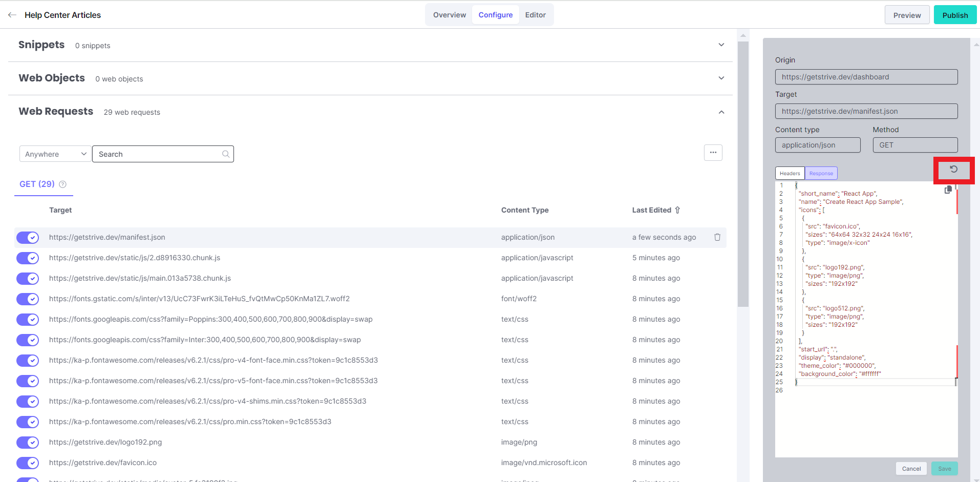The height and width of the screenshot is (482, 980).
Task: Click the Content Type column header
Action: pyautogui.click(x=525, y=210)
